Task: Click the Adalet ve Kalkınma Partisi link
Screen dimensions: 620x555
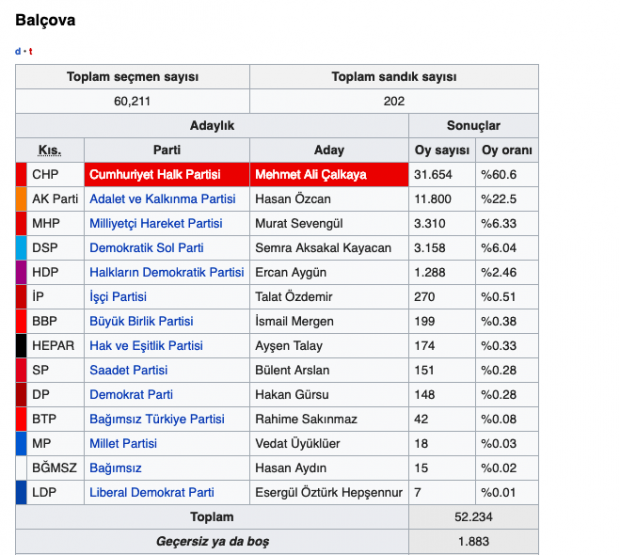Action: (162, 199)
